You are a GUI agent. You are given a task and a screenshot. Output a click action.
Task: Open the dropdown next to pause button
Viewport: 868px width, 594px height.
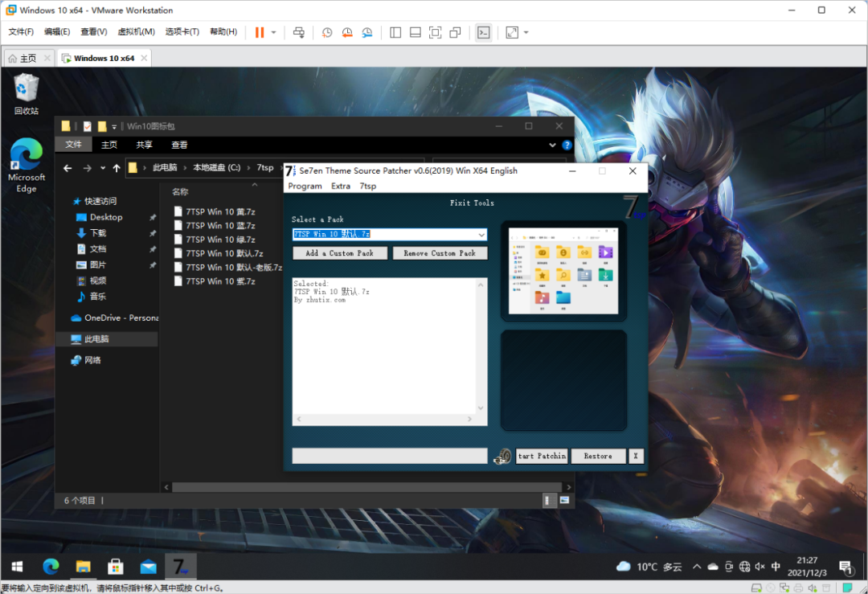click(273, 33)
